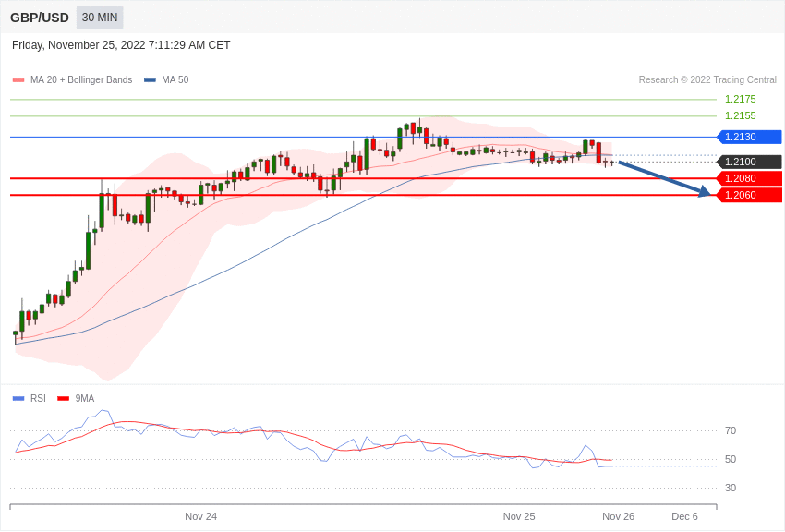Click the Nov 25 date axis label
The height and width of the screenshot is (532, 785).
coord(519,516)
